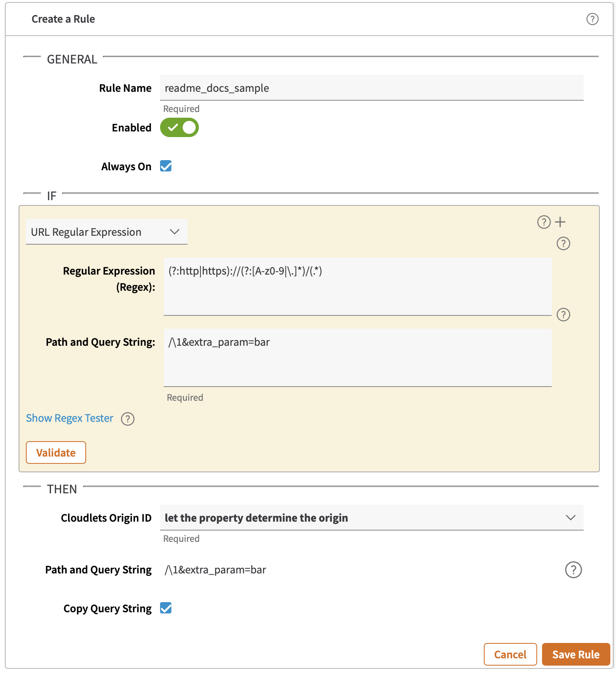Click the chevron arrow of Cloudlets Origin ID
The height and width of the screenshot is (683, 616).
(x=570, y=518)
